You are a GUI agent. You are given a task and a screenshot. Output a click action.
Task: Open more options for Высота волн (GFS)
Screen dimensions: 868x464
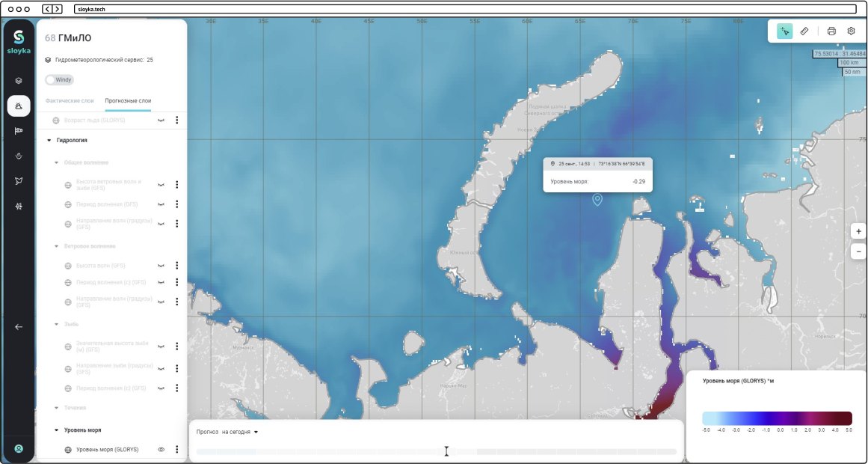point(176,266)
